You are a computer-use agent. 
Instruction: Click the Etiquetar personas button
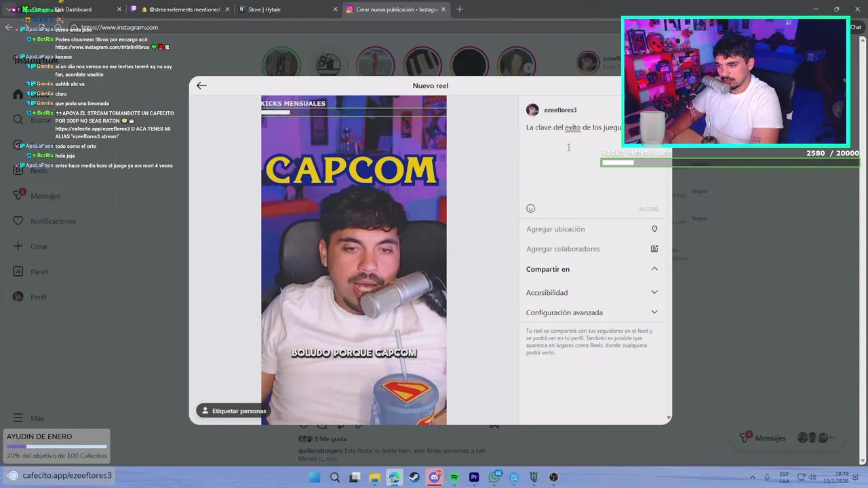tap(234, 411)
